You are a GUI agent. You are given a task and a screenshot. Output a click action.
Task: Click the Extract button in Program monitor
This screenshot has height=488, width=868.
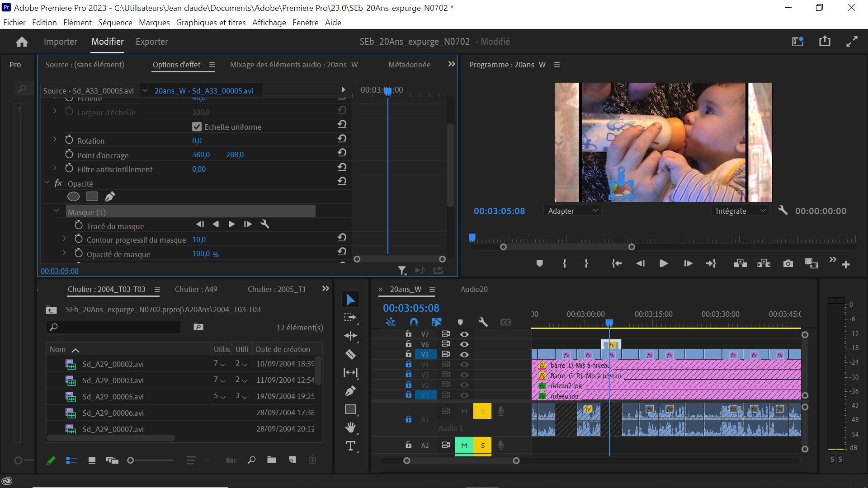[764, 263]
